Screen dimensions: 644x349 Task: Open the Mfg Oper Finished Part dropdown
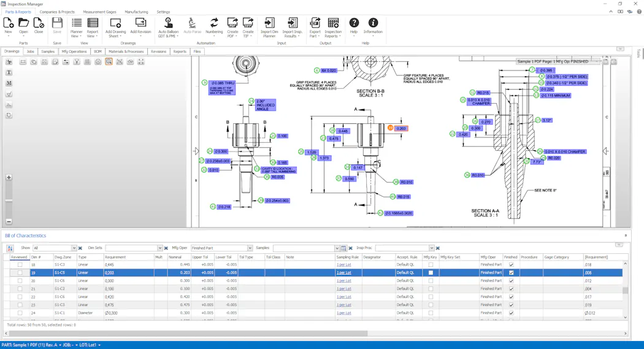click(249, 248)
